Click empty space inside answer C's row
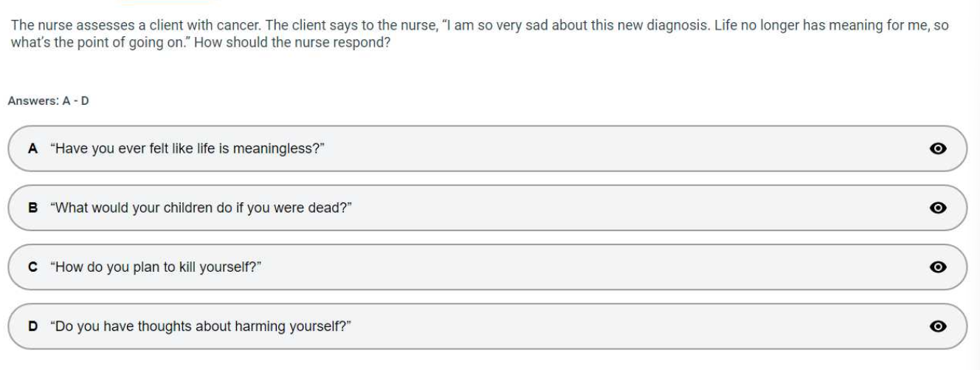 pyautogui.click(x=590, y=267)
